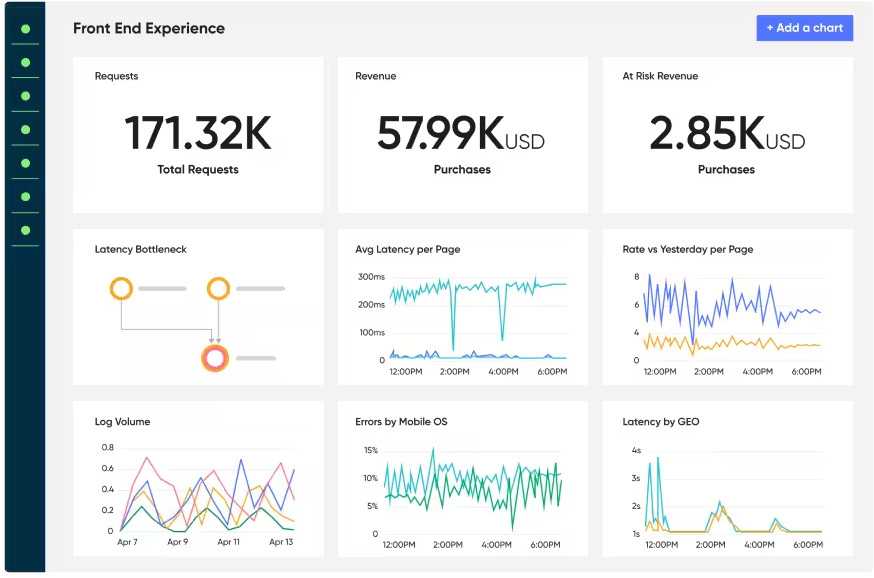Click the seventh, bottom green dot in the sidebar
The width and height of the screenshot is (874, 578).
(x=25, y=230)
